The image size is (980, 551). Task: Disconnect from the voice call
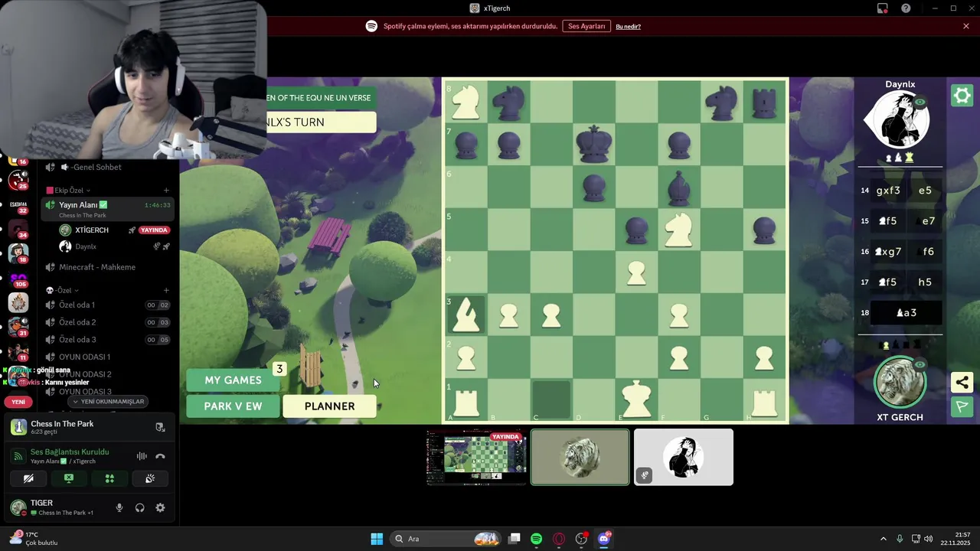[160, 456]
